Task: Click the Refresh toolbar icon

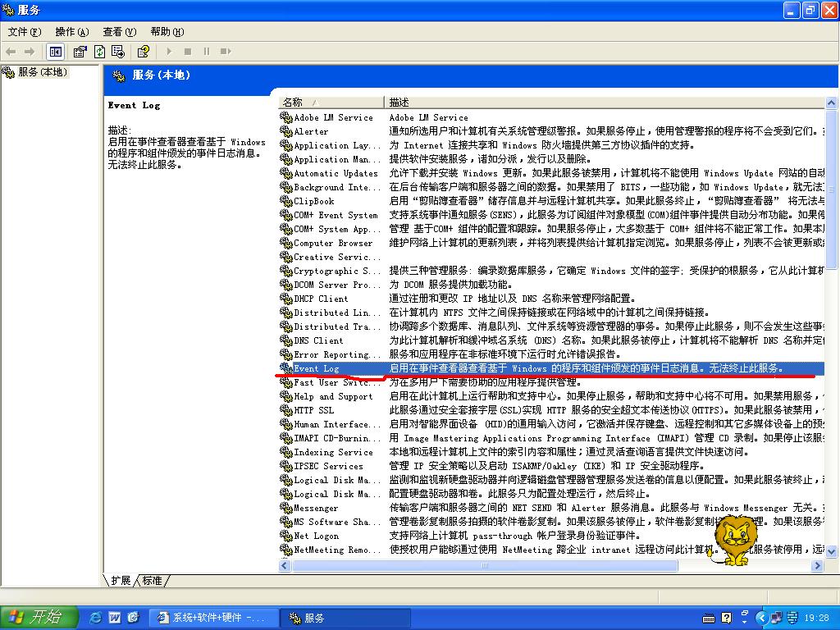Action: click(99, 52)
